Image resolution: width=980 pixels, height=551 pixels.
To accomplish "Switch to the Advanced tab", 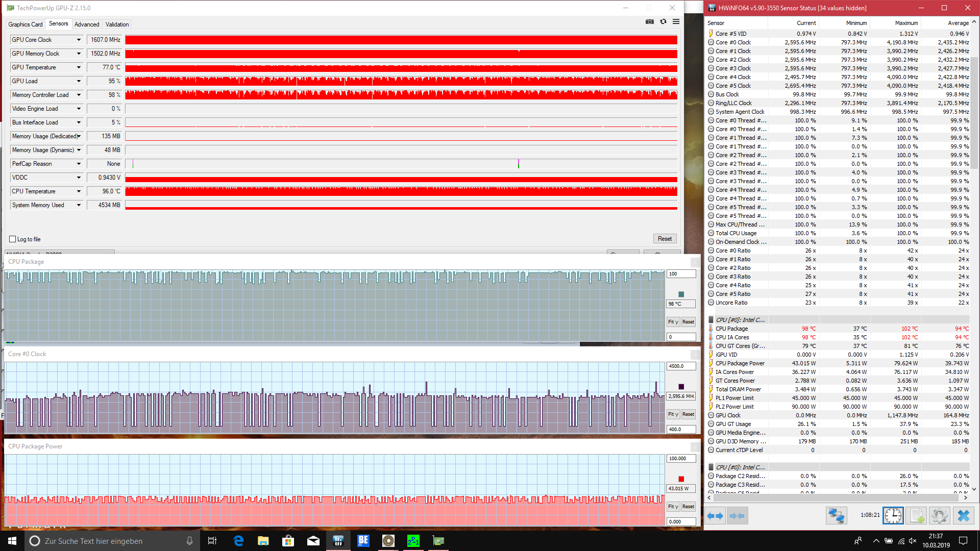I will tap(87, 24).
